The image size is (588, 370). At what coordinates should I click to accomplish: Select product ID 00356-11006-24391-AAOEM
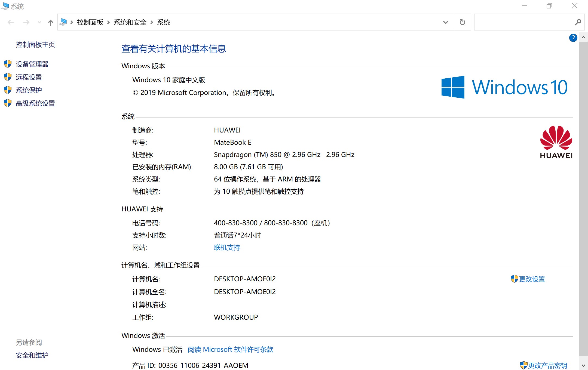coord(203,366)
